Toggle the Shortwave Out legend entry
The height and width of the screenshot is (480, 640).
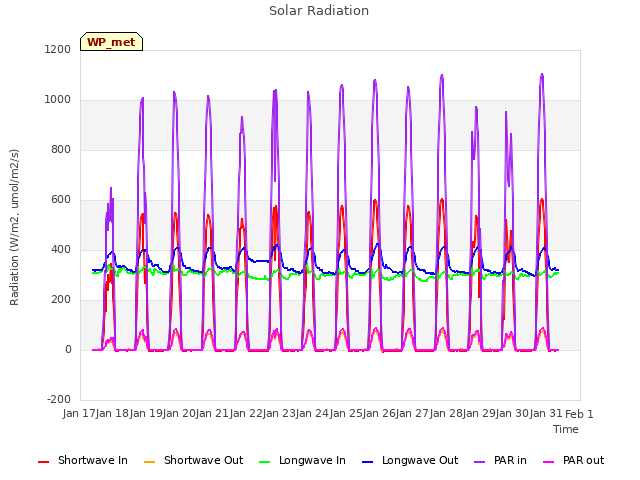pyautogui.click(x=193, y=460)
